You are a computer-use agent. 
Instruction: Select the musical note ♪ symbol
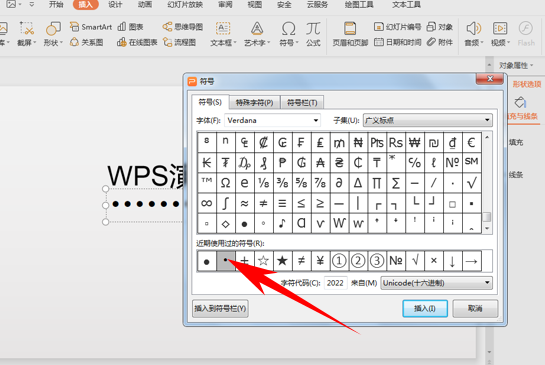point(282,223)
